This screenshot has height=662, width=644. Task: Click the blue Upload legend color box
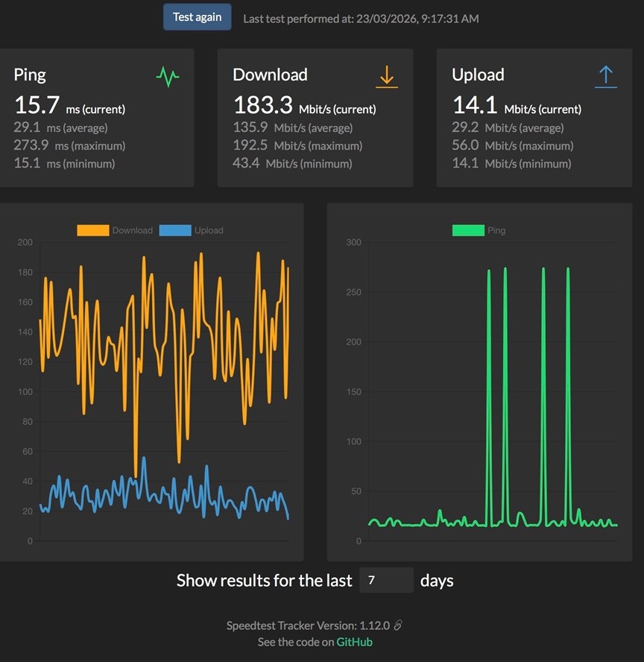(175, 230)
